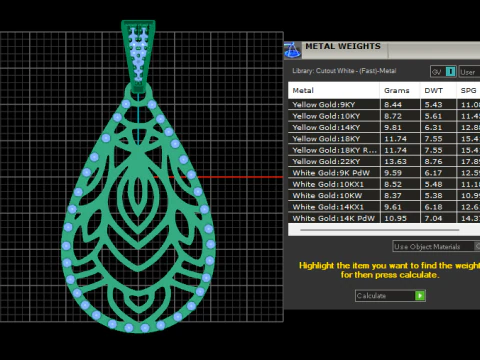Sort by the SPG column header
Screen dimensions: 480x360
click(468, 90)
